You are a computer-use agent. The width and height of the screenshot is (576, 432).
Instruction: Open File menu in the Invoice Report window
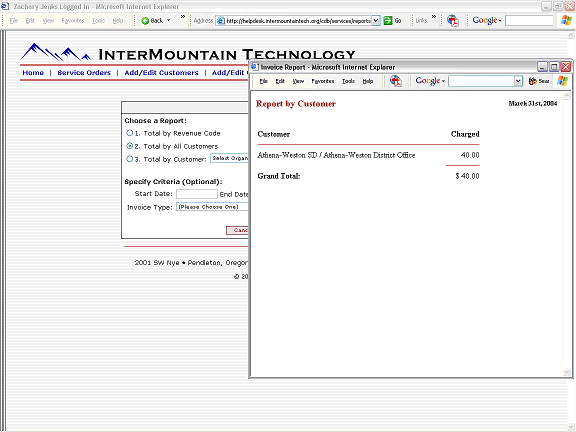(x=264, y=81)
